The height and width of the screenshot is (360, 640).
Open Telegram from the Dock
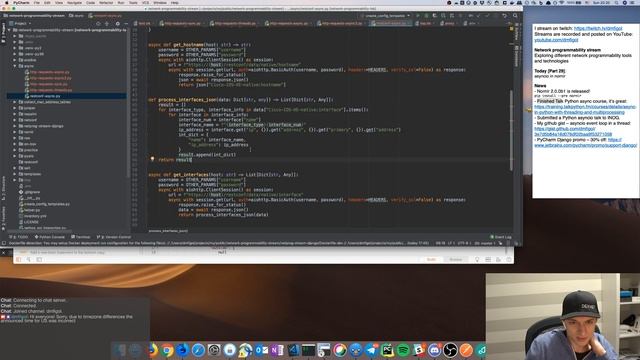(371, 350)
